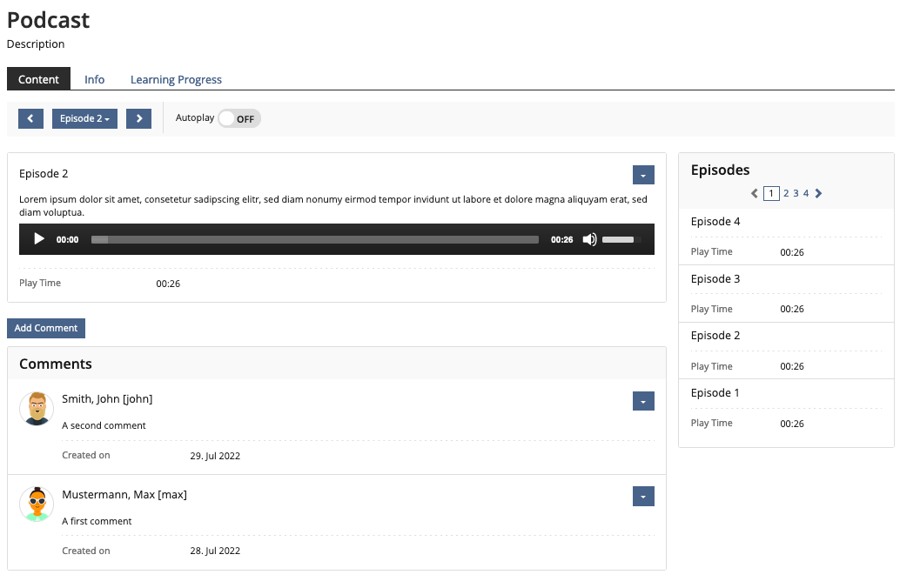Expand actions menu on Max Mustermann's comment
Viewport: 900px width, 588px height.
(643, 496)
